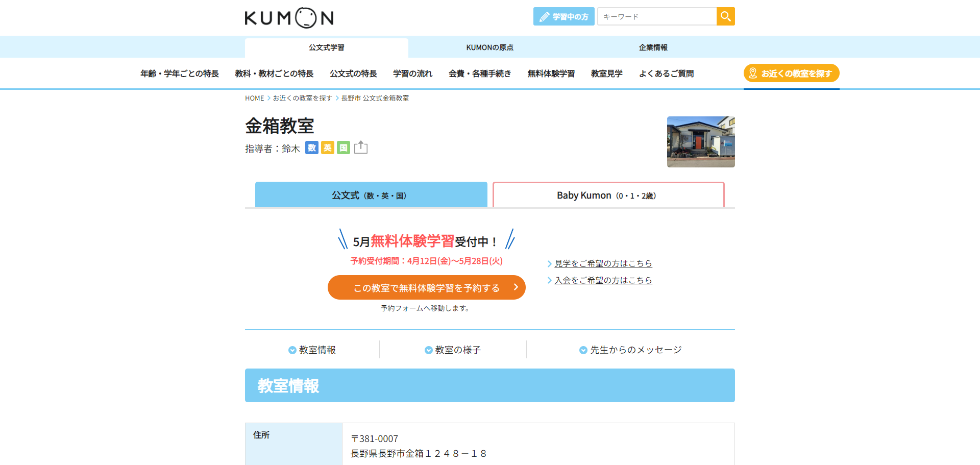Select the 英 (English) subject icon
980x465 pixels.
tap(327, 148)
